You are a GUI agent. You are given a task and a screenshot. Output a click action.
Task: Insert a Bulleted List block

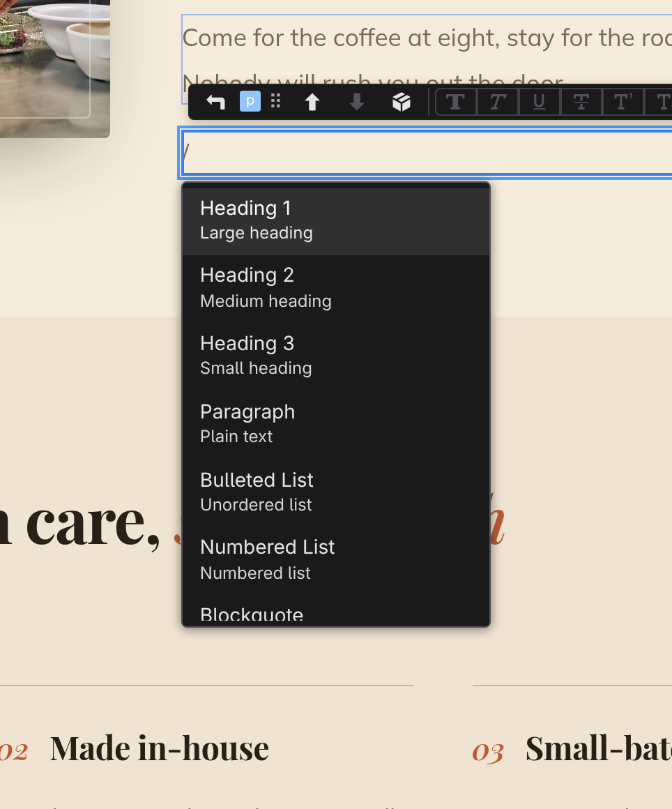tap(336, 492)
